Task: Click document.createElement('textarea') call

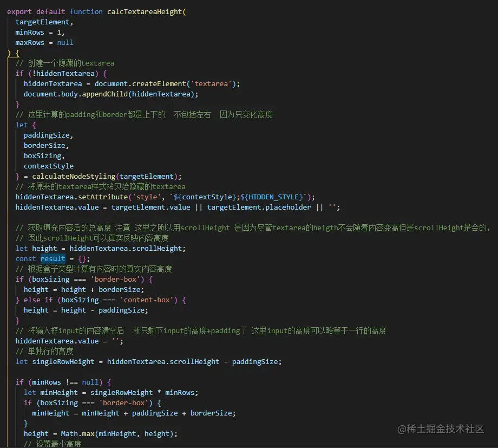Action: pyautogui.click(x=165, y=83)
